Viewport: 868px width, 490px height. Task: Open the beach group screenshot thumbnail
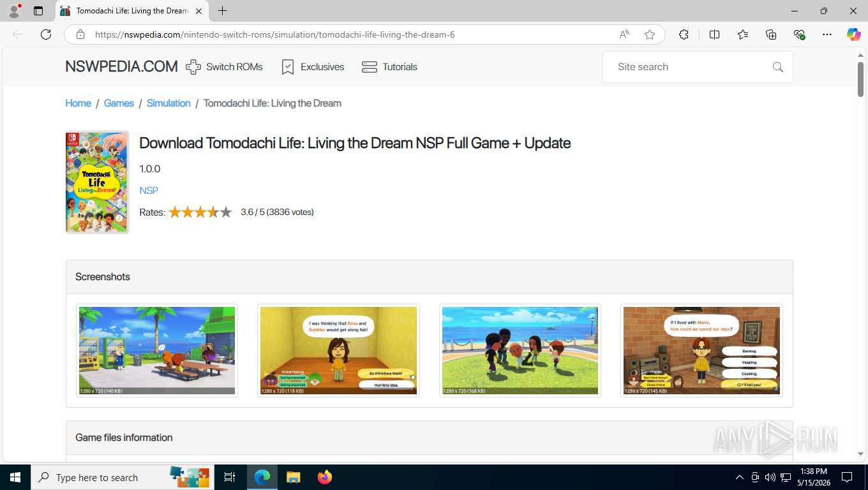(520, 350)
